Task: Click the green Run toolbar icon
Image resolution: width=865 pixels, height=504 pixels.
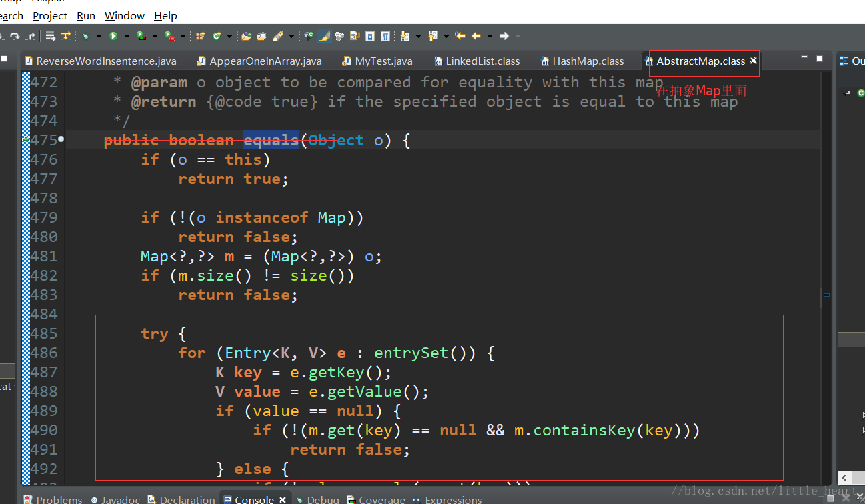Action: [x=113, y=35]
